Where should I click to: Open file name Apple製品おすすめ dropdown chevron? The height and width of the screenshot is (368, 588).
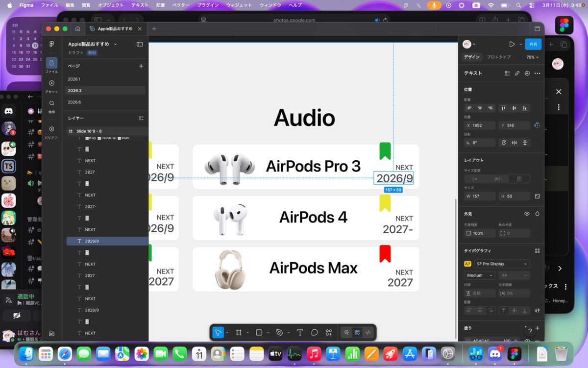tap(115, 44)
